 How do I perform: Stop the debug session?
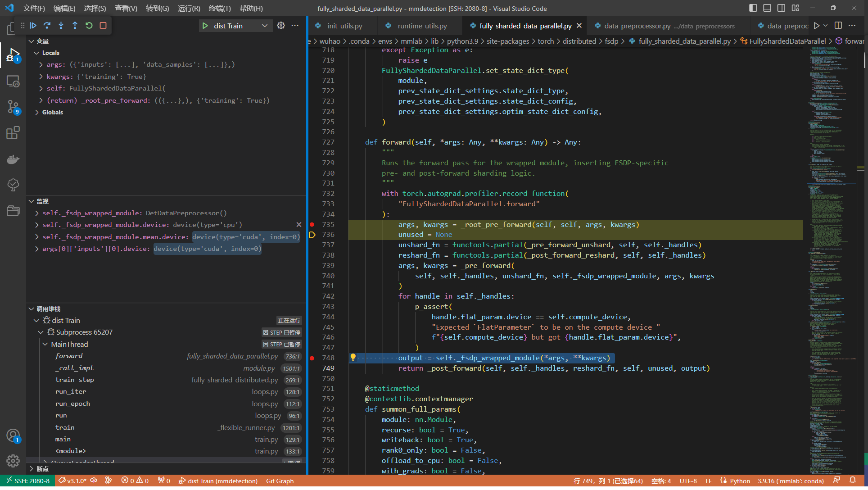[x=103, y=26]
